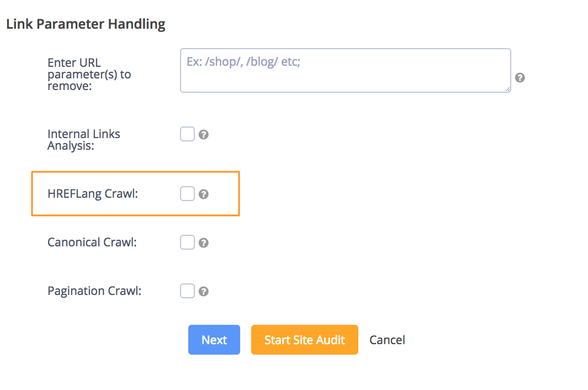588x390 pixels.
Task: Click the 'Enter URL parameter(s) to remove:' label
Action: [x=89, y=75]
